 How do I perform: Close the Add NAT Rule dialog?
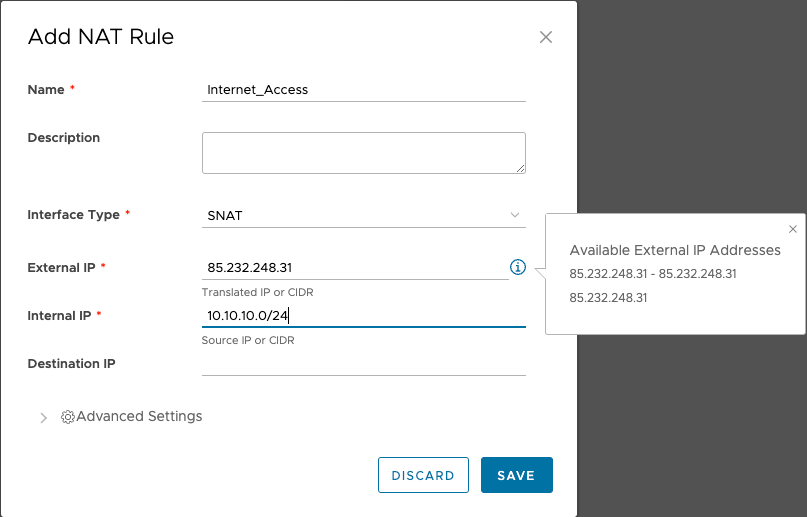click(546, 37)
